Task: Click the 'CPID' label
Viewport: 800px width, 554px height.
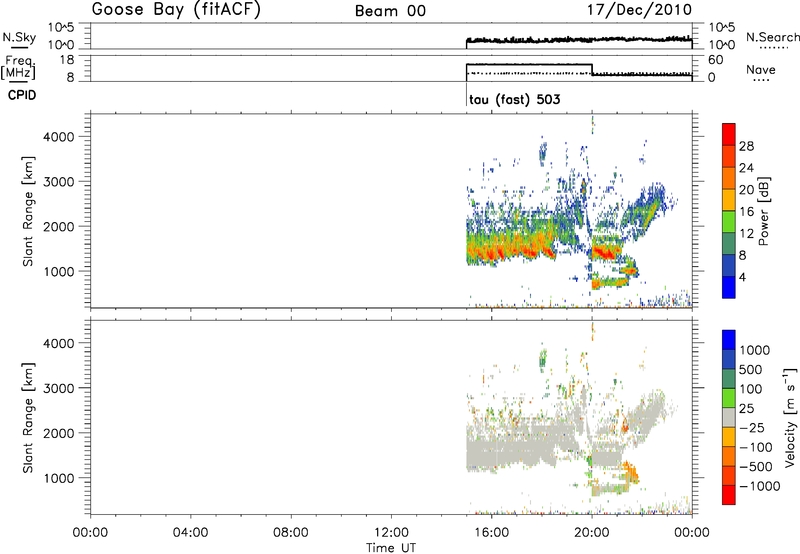Action: click(22, 95)
